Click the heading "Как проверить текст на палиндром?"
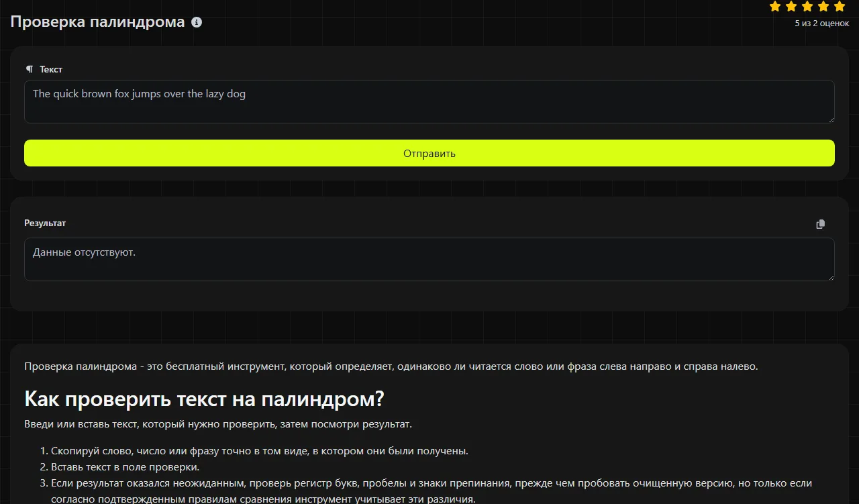This screenshot has height=504, width=859. tap(204, 399)
